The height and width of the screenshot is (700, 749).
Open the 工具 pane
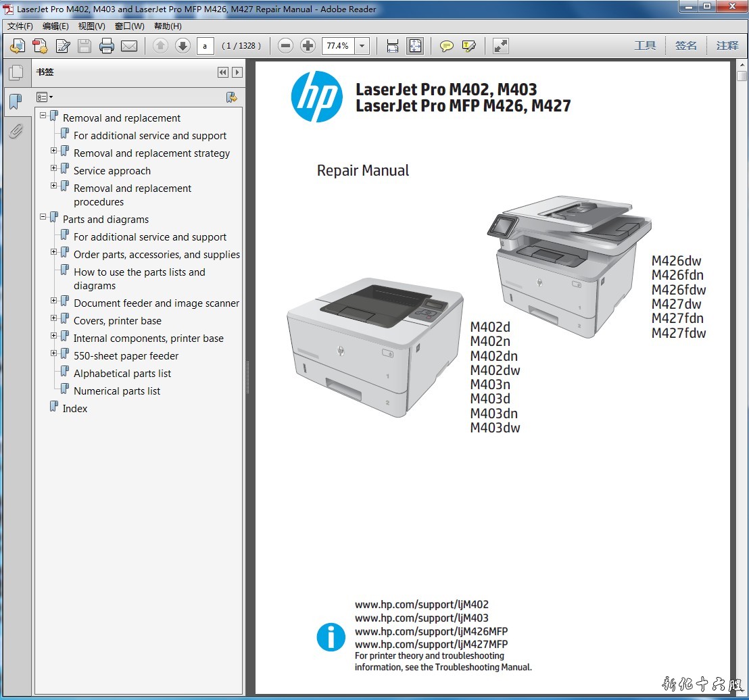point(645,46)
